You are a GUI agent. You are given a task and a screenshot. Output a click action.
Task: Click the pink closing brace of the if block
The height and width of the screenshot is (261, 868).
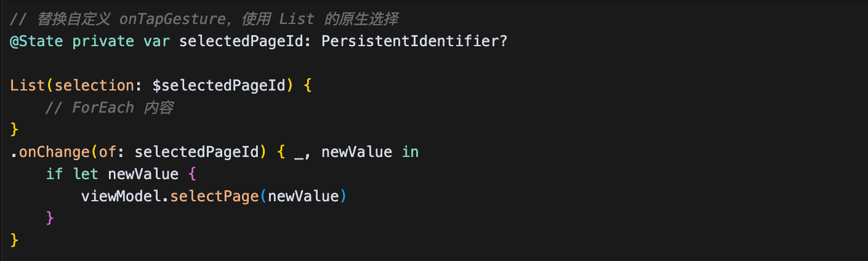pos(50,218)
